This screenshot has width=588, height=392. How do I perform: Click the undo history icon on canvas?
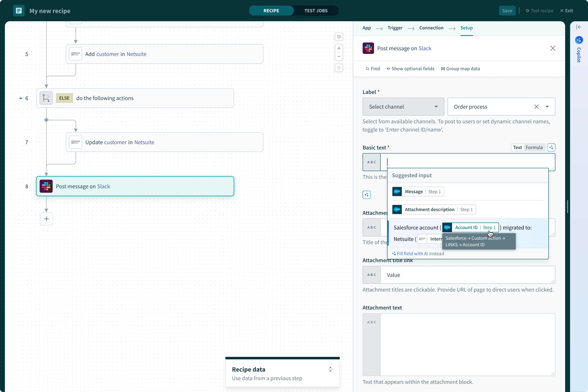tap(339, 37)
